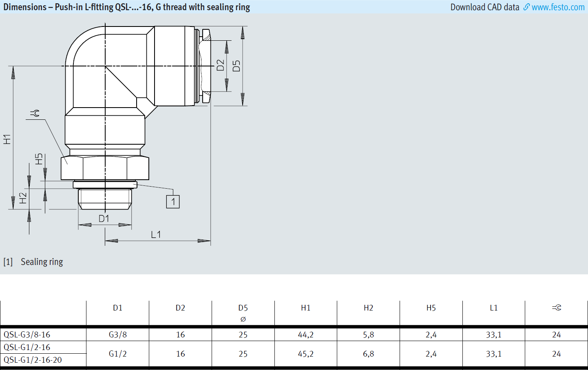This screenshot has height=370, width=588.
Task: Click the H1 dimension label in the drawing
Action: coord(7,139)
